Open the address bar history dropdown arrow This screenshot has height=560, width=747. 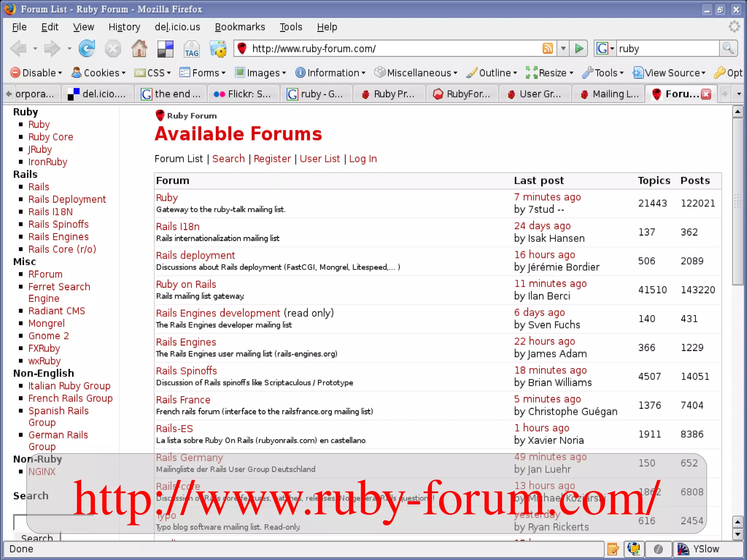(563, 49)
